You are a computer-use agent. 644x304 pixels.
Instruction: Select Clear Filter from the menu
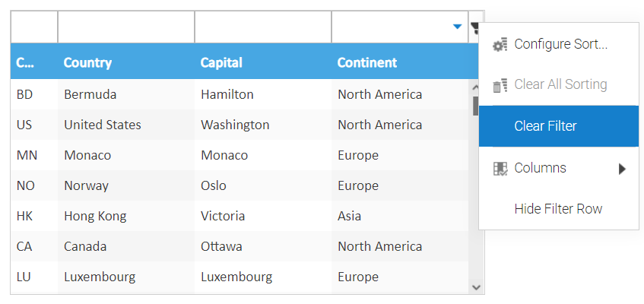(545, 126)
